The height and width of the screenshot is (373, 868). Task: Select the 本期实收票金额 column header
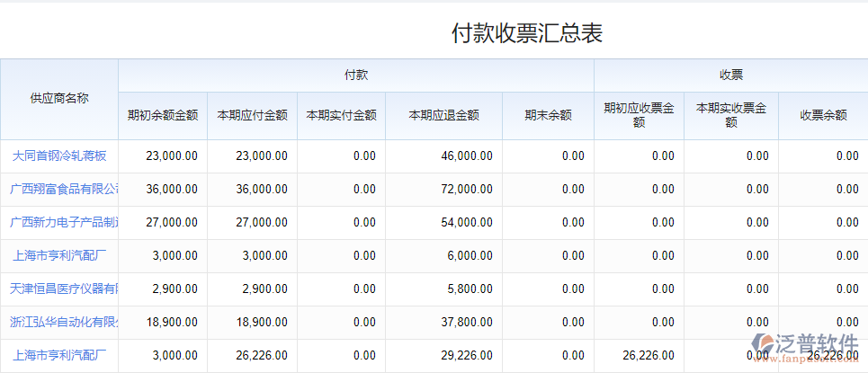(x=730, y=115)
